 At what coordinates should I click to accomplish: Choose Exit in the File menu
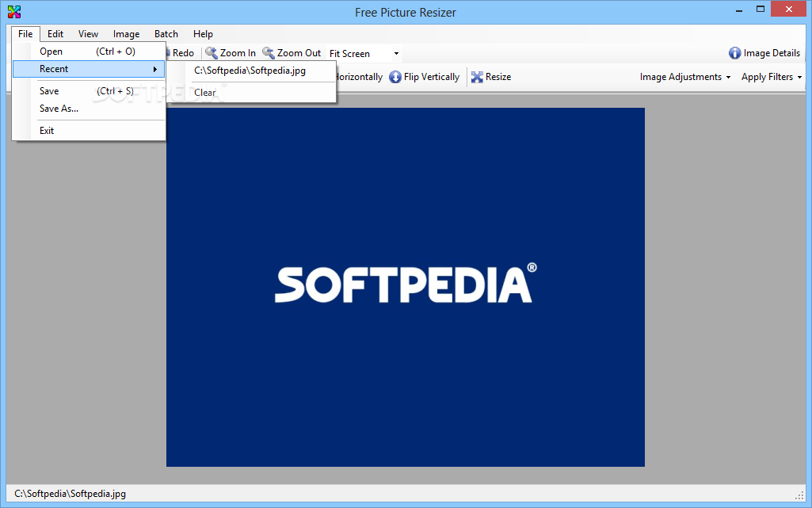pyautogui.click(x=89, y=131)
